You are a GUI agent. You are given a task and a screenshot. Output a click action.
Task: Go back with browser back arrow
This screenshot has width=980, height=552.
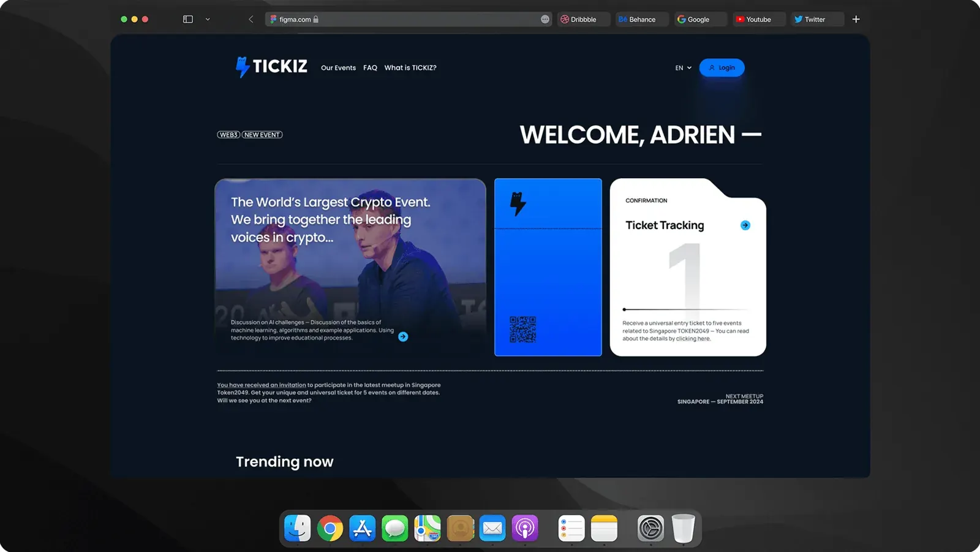(251, 19)
